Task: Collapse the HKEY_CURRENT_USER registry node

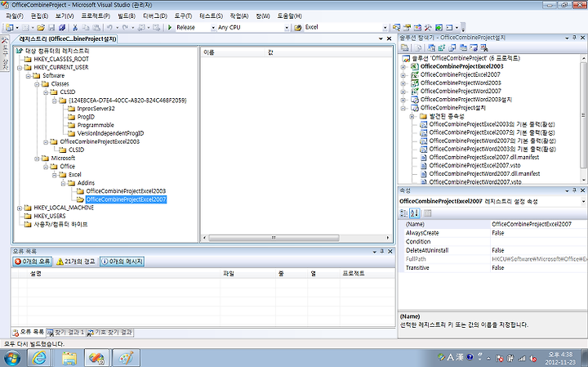Action: [20, 68]
